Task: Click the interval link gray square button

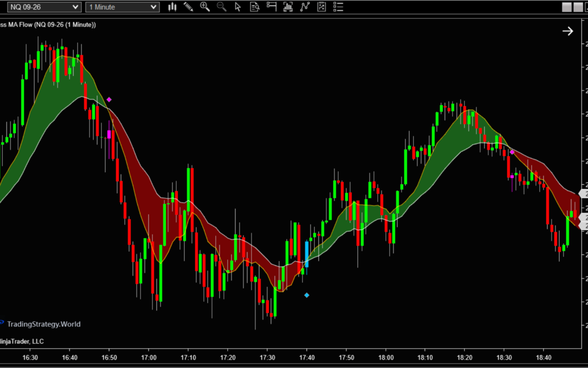Action: (x=578, y=7)
